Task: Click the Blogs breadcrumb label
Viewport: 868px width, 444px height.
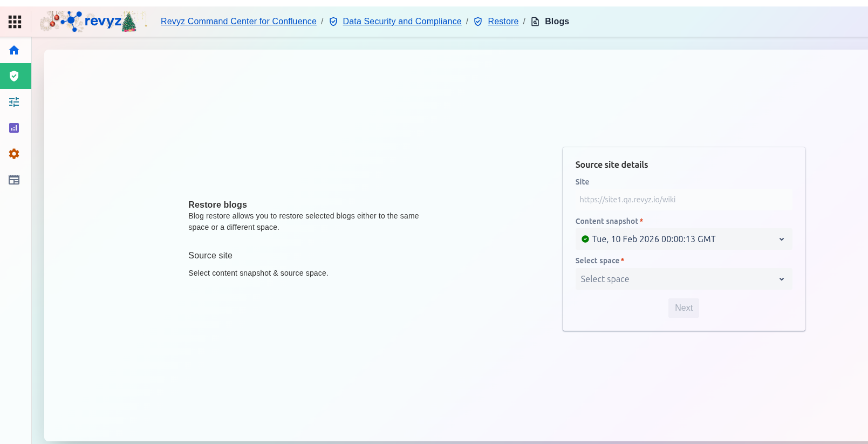Action: click(x=557, y=22)
